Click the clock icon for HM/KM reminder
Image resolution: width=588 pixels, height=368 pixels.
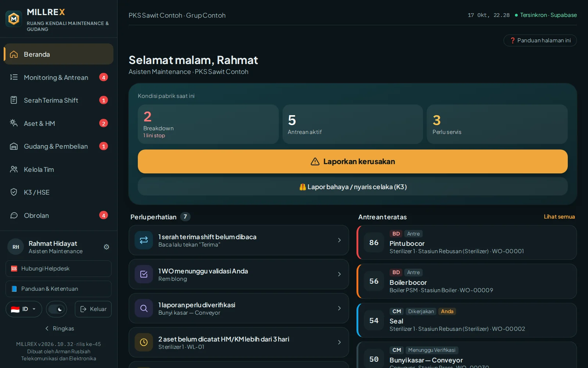[144, 342]
